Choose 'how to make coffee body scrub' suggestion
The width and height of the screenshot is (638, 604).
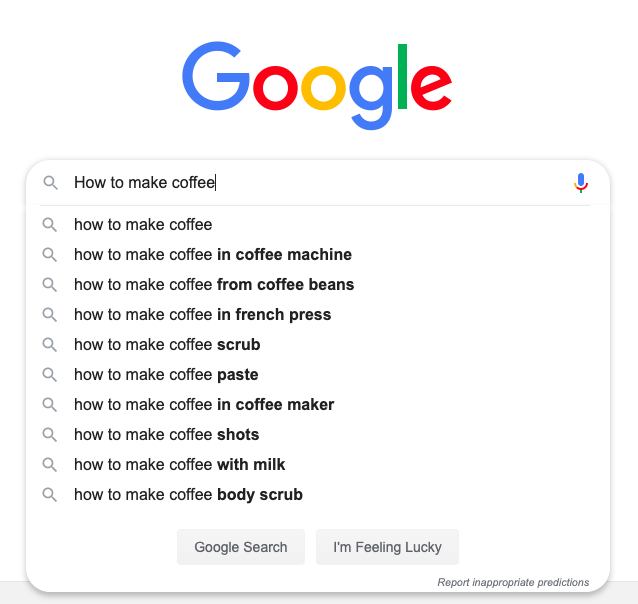pyautogui.click(x=188, y=495)
